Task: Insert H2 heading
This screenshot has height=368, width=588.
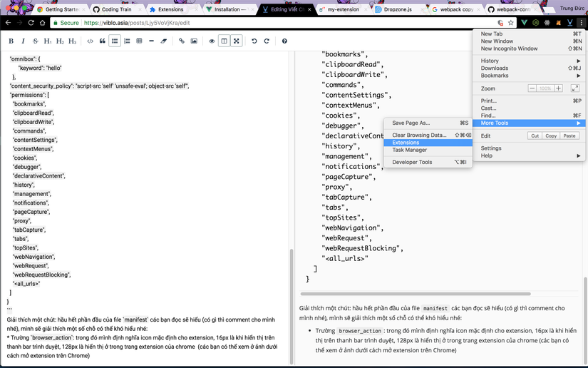Action: 60,41
